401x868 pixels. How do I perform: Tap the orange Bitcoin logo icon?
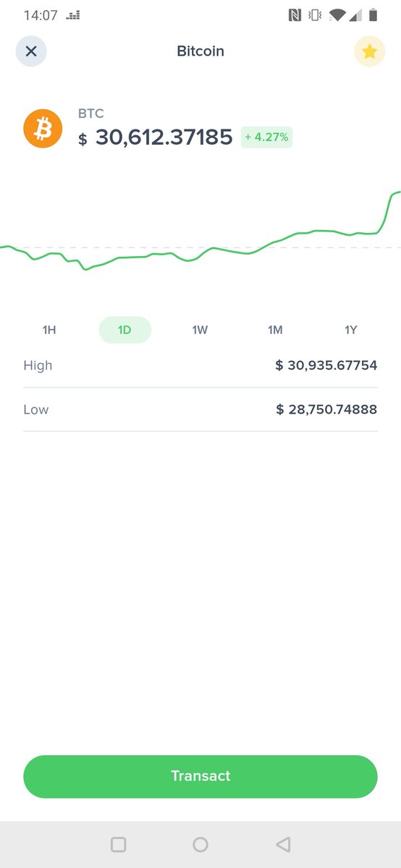point(43,129)
